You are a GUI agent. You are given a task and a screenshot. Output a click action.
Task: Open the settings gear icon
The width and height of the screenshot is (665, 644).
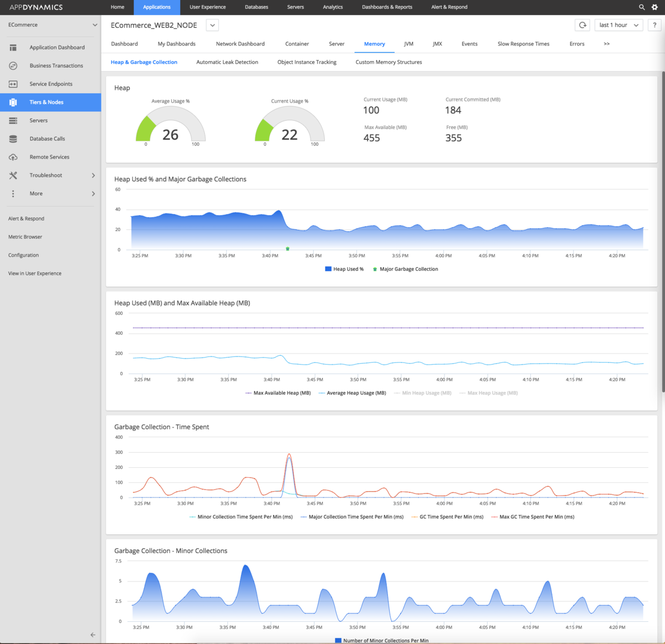[x=654, y=7]
